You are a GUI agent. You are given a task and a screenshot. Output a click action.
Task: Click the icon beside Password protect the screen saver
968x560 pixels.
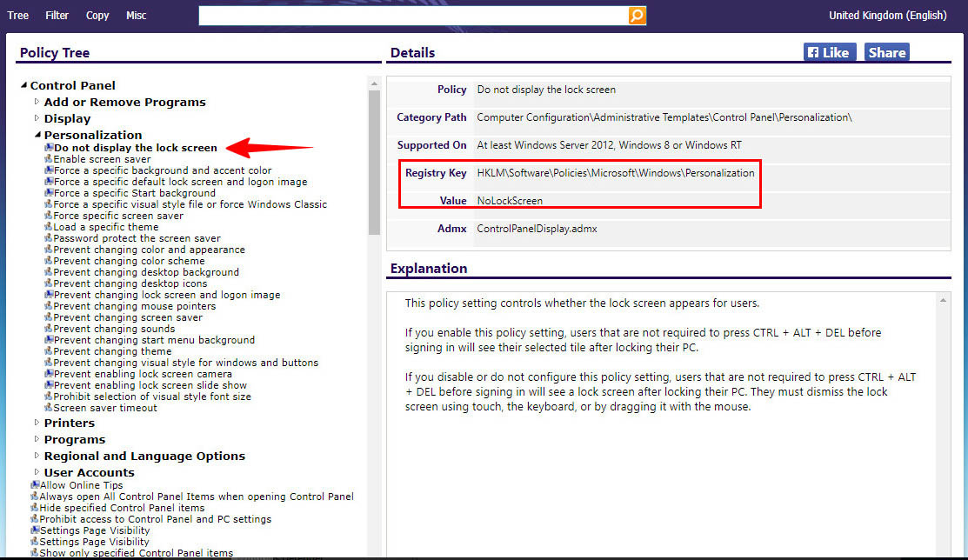(x=49, y=238)
